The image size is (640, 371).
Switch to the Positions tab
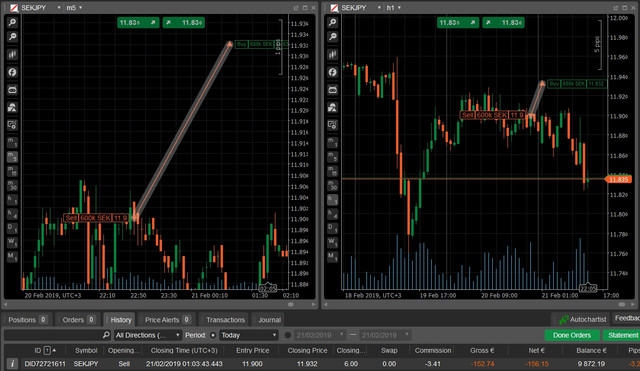(27, 320)
